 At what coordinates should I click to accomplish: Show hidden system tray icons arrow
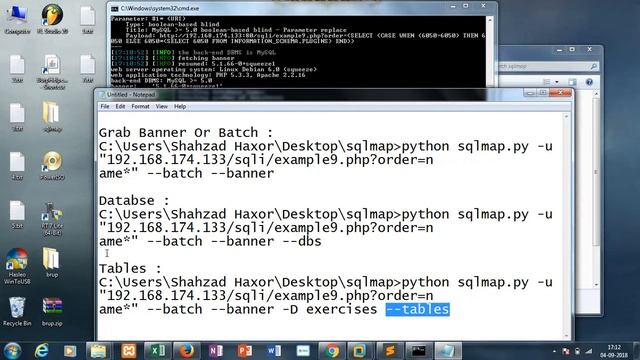(554, 351)
